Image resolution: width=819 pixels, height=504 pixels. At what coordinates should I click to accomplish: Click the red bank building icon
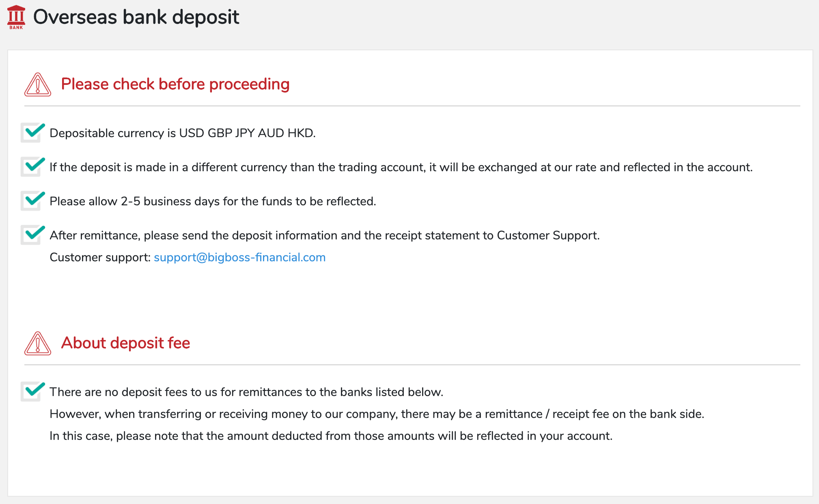click(16, 17)
